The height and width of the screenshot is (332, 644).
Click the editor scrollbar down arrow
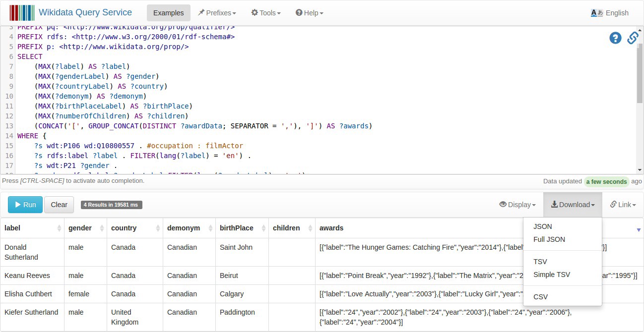tap(640, 170)
